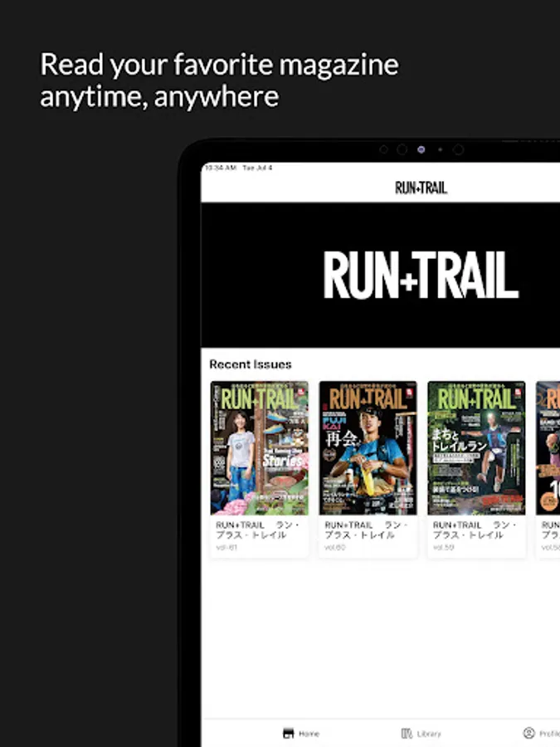
Task: Tap the Library books icon
Action: (407, 733)
